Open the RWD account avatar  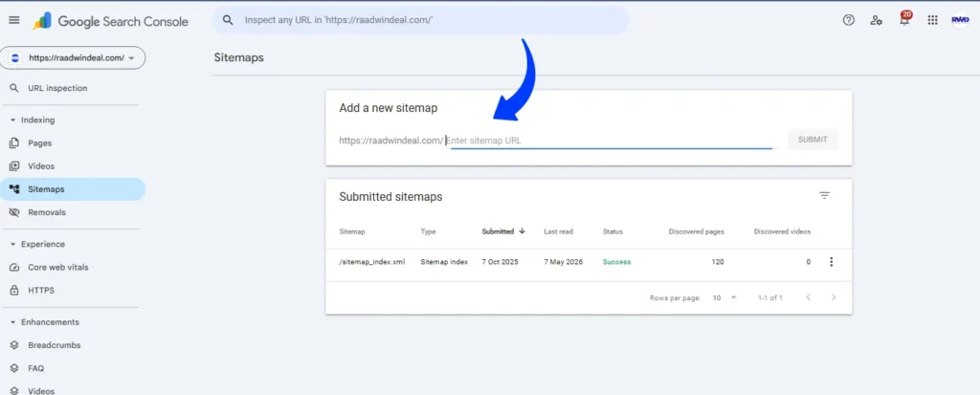960,20
